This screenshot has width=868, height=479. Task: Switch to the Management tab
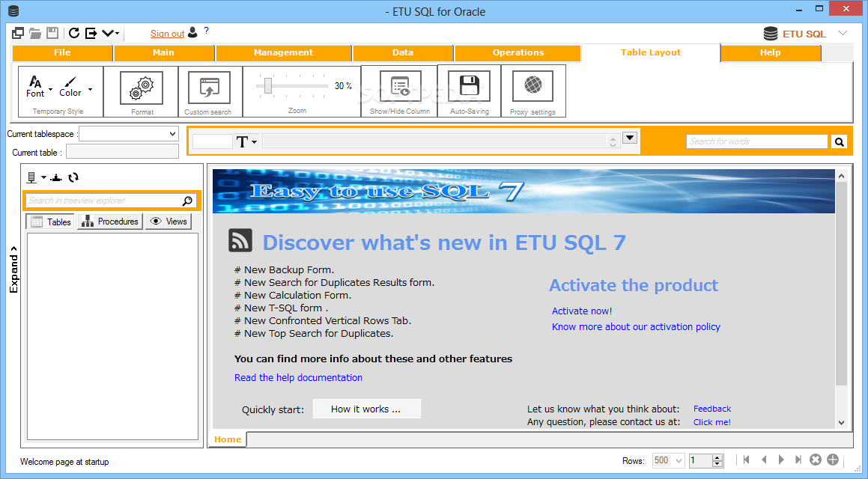(x=283, y=52)
